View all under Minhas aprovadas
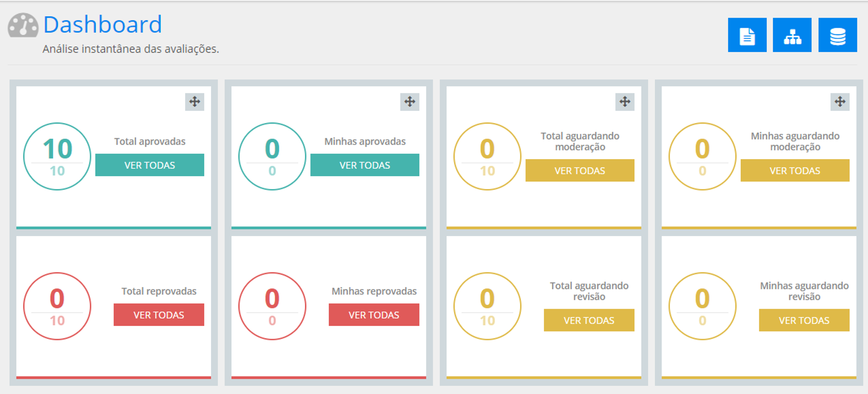 tap(365, 165)
